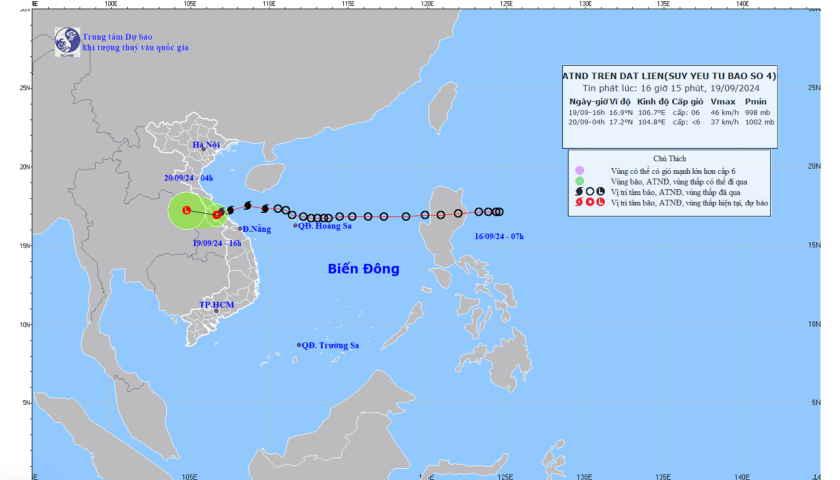Click the QĐ. Hoàng Sa location dot

click(295, 226)
